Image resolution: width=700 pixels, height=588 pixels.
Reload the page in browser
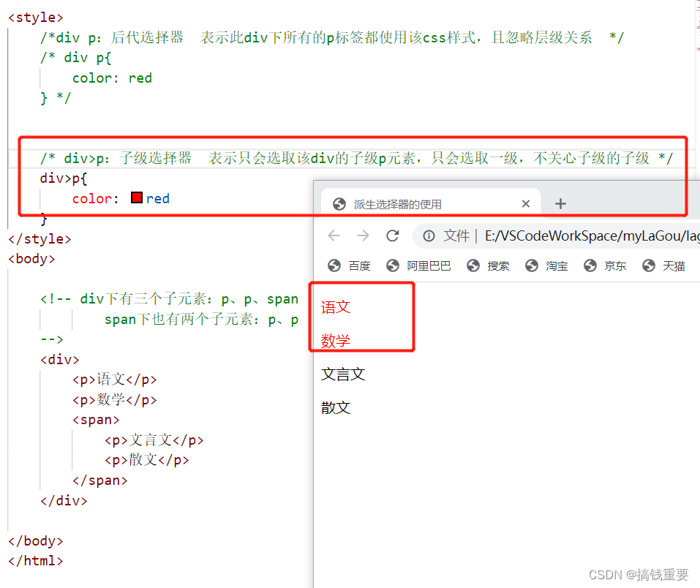393,235
